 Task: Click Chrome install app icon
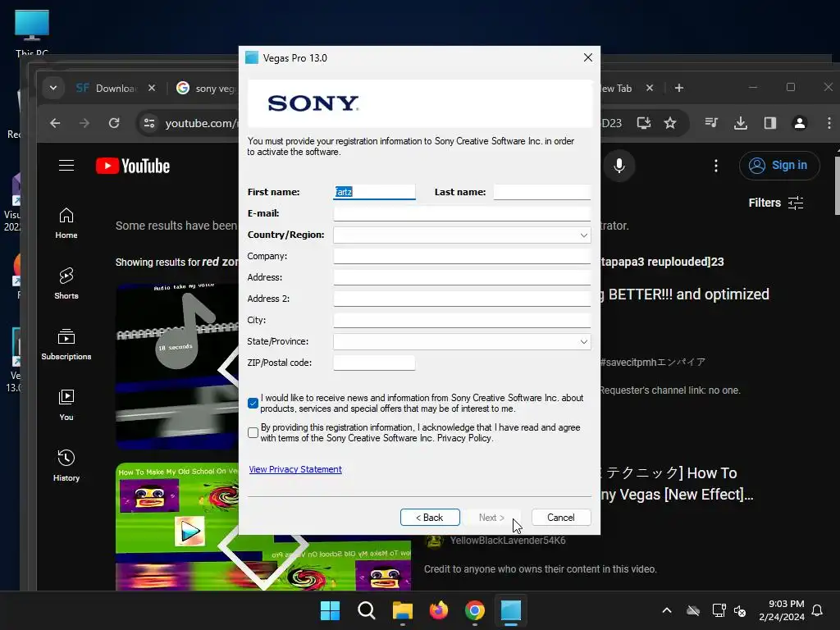point(644,123)
